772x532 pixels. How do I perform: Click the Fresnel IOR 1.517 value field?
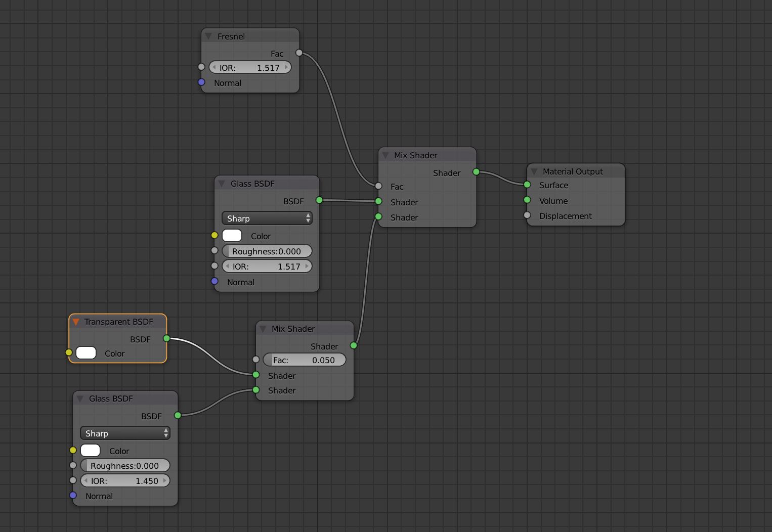coord(250,67)
